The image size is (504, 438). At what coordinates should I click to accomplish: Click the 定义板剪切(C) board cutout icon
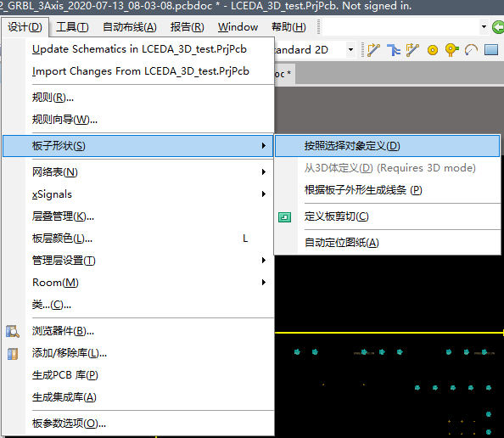[x=284, y=217]
